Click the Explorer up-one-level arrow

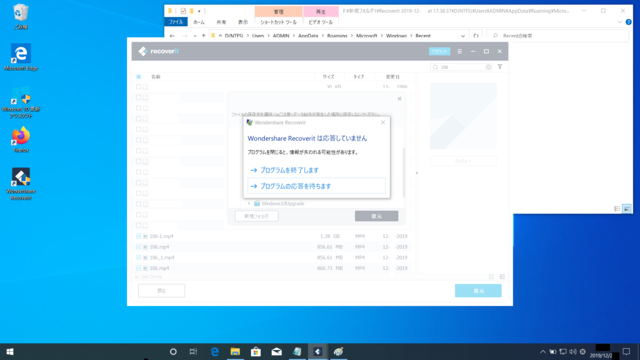pyautogui.click(x=204, y=36)
